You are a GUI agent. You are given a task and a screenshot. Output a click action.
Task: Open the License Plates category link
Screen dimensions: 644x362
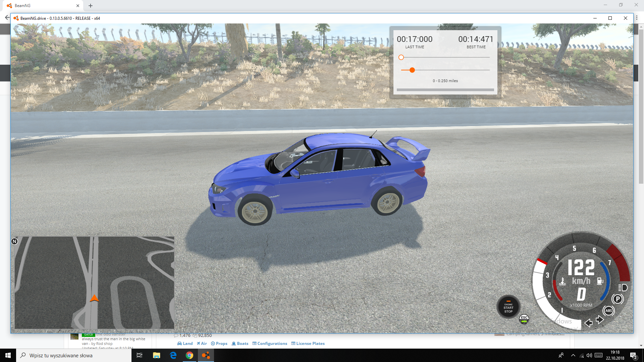[308, 344]
